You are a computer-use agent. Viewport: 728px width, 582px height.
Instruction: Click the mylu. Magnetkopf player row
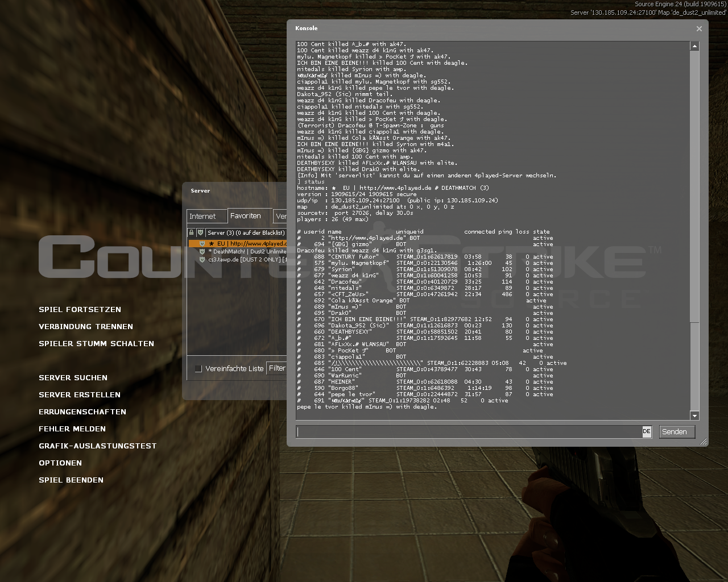click(425, 263)
